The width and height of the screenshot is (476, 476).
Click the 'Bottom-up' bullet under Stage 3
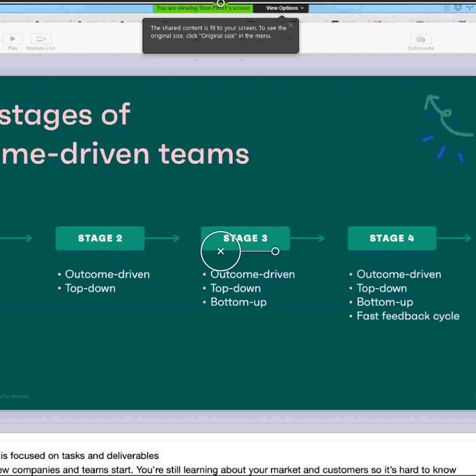point(238,302)
